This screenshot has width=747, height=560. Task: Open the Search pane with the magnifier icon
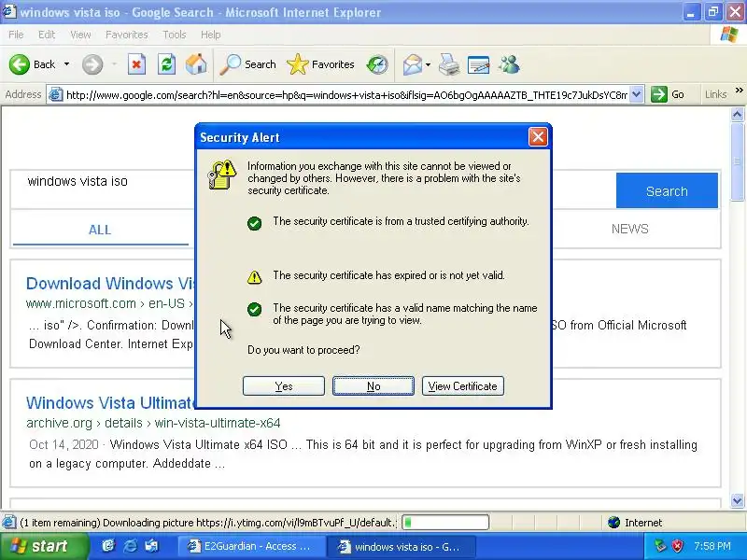coord(230,64)
